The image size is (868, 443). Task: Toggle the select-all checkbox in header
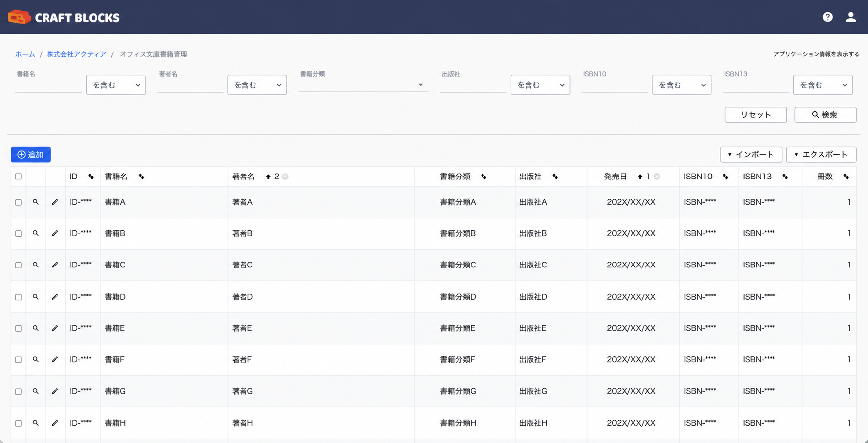[x=19, y=177]
